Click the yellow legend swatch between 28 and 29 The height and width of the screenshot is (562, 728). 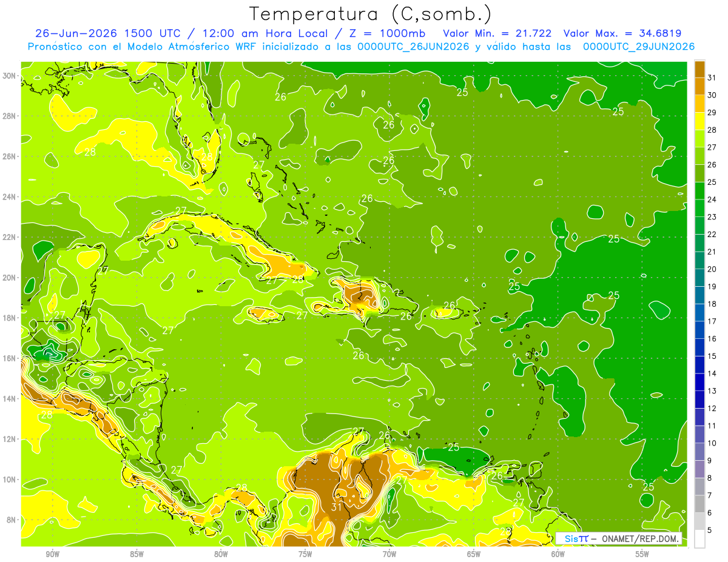(x=699, y=121)
